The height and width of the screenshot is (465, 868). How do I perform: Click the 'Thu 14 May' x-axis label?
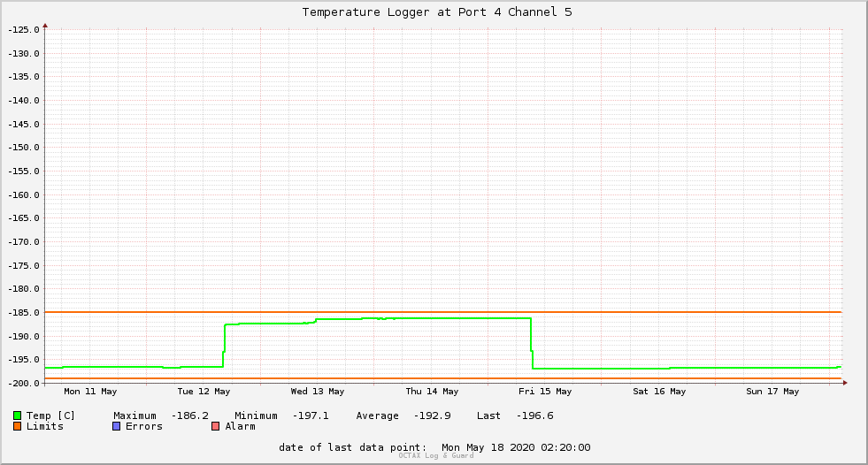tap(432, 392)
